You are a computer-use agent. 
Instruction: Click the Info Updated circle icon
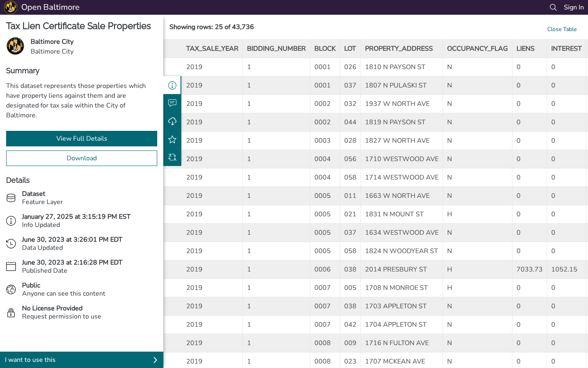(11, 221)
